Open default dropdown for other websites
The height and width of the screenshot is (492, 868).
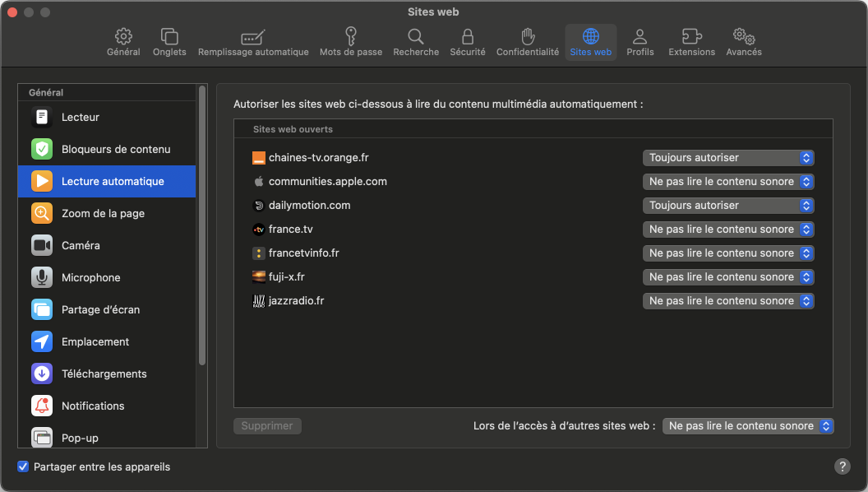(748, 426)
